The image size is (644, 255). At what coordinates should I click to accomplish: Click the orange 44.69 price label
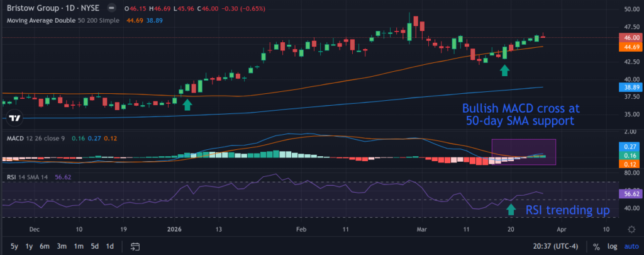click(x=628, y=47)
